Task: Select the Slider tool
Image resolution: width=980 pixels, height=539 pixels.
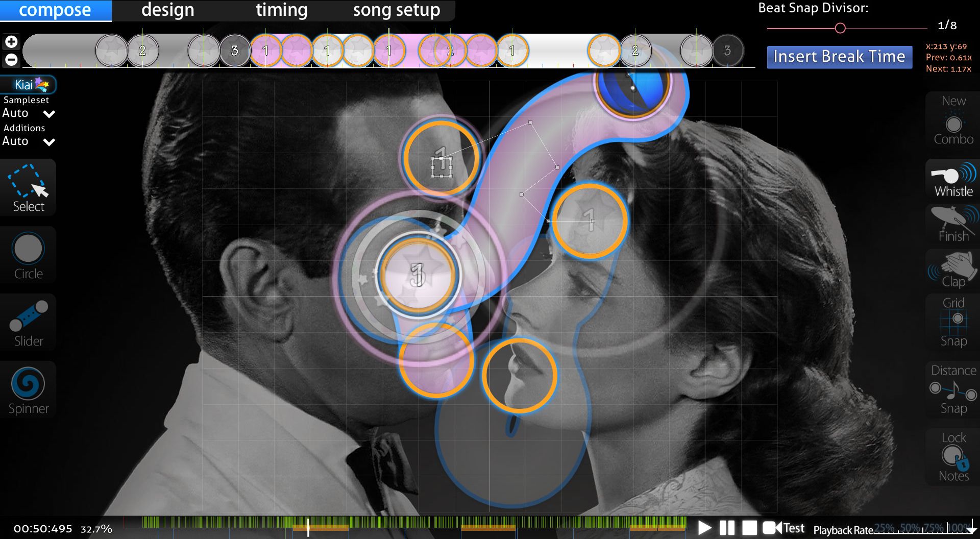Action: [28, 323]
